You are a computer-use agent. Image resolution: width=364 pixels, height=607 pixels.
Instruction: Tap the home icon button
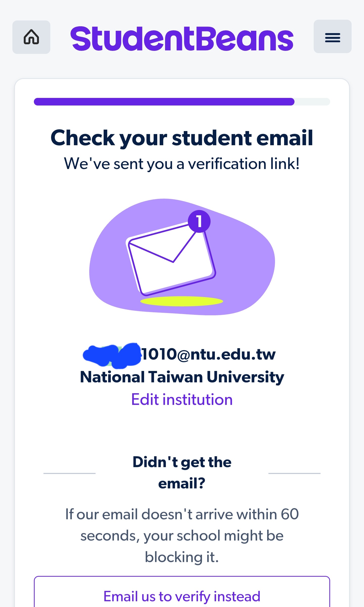pos(31,37)
